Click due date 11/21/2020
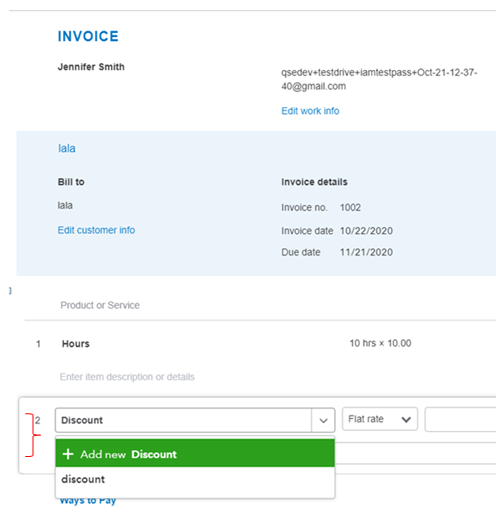Viewport: 496px width, 519px height. point(366,252)
